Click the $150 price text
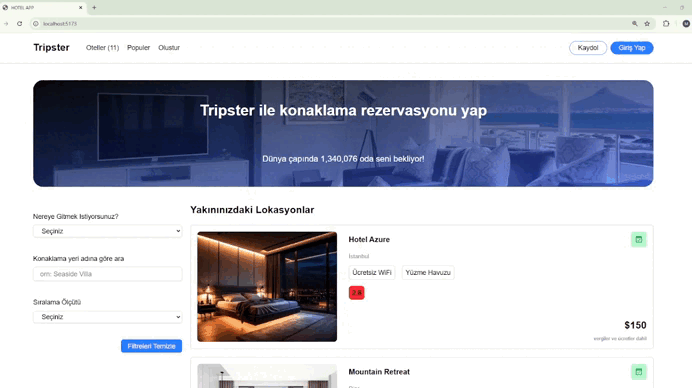This screenshot has height=388, width=692. (636, 325)
